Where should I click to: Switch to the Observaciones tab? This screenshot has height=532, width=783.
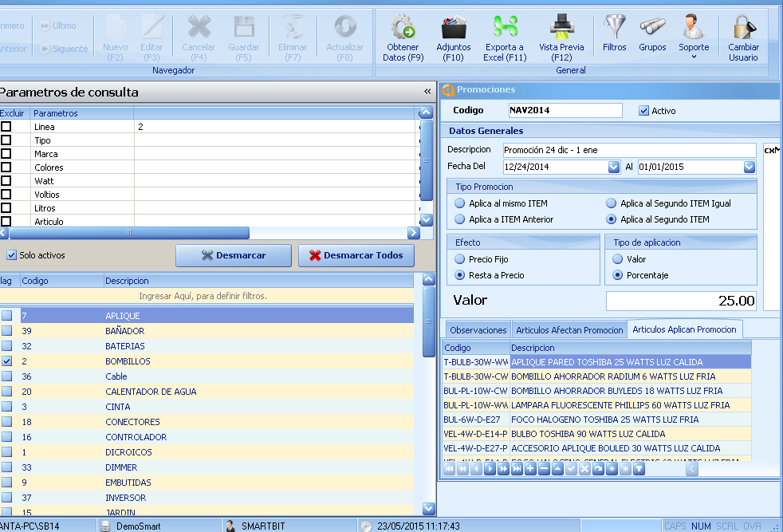pyautogui.click(x=477, y=329)
